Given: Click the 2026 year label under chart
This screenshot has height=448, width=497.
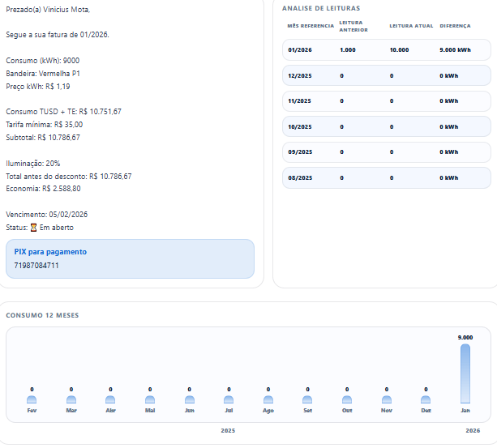Looking at the screenshot, I should (x=473, y=430).
